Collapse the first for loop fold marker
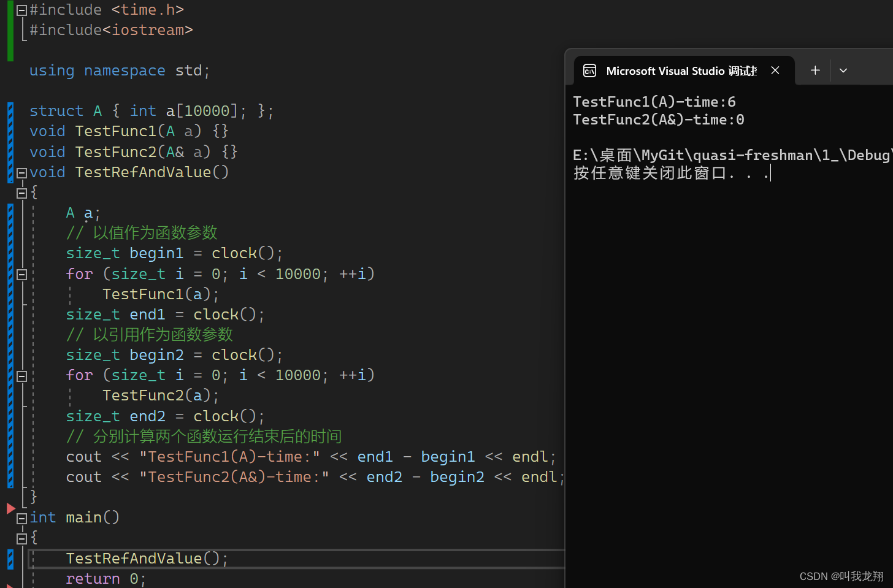 pyautogui.click(x=21, y=275)
